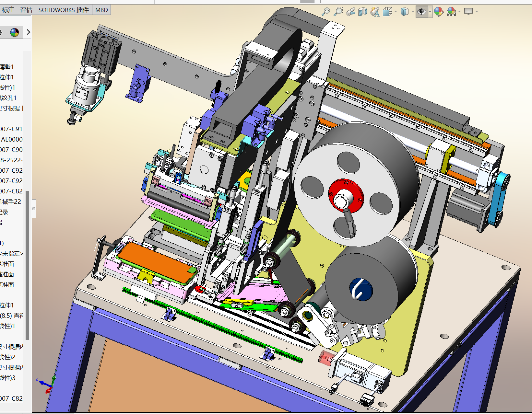Open Display Style dropdown arrow
The height and width of the screenshot is (414, 532).
click(412, 12)
